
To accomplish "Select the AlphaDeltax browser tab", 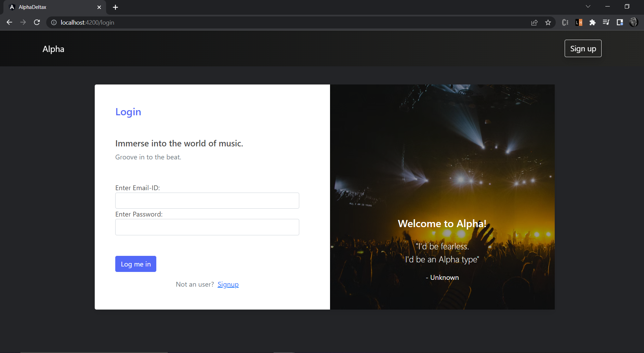I will (55, 7).
